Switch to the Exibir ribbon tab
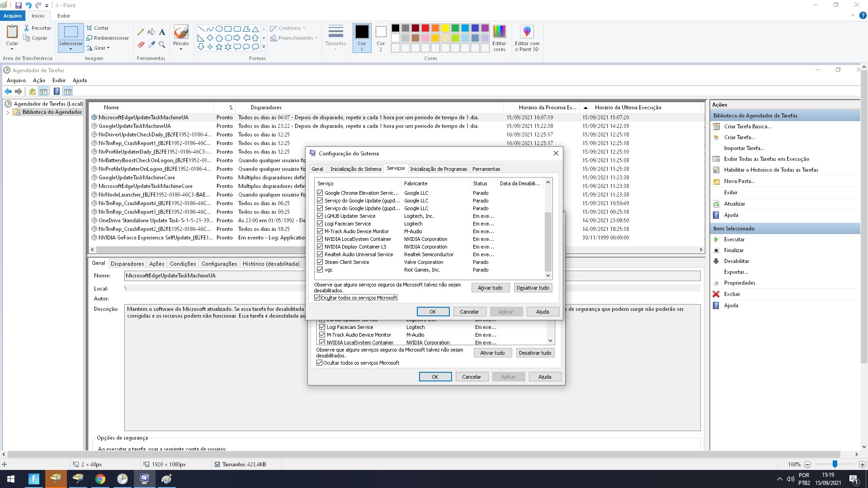 pos(64,16)
